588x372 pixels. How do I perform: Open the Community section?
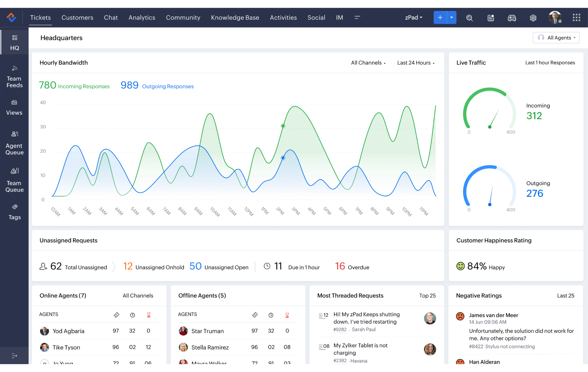[183, 17]
